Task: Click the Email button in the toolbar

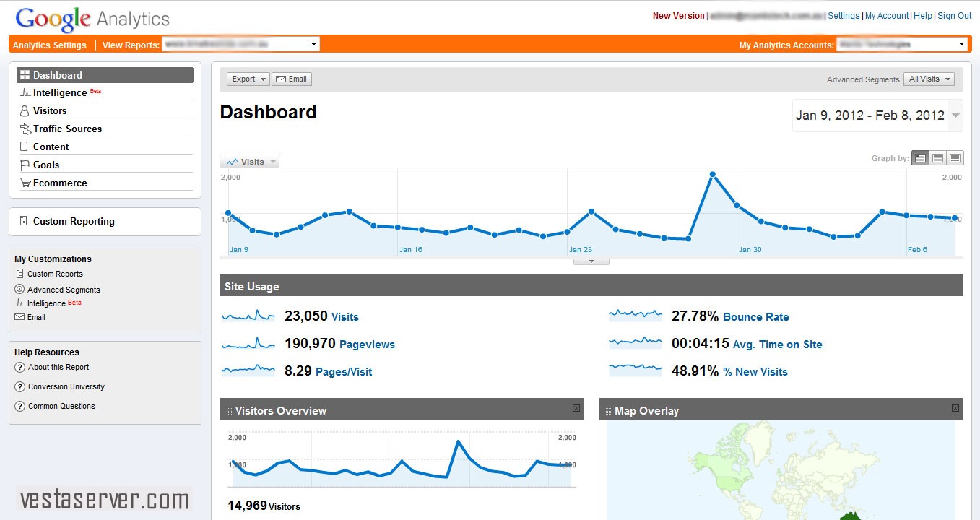Action: (292, 79)
